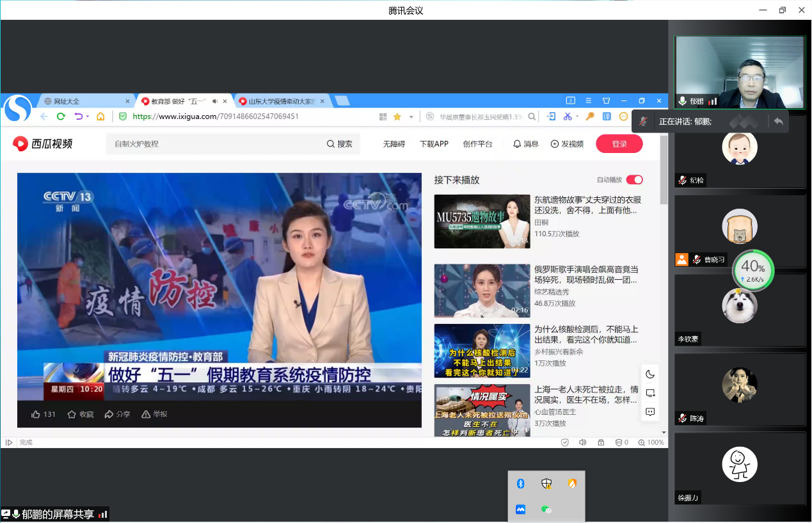Click the scissors screenshot tool icon
Image resolution: width=812 pixels, height=523 pixels.
(x=567, y=117)
